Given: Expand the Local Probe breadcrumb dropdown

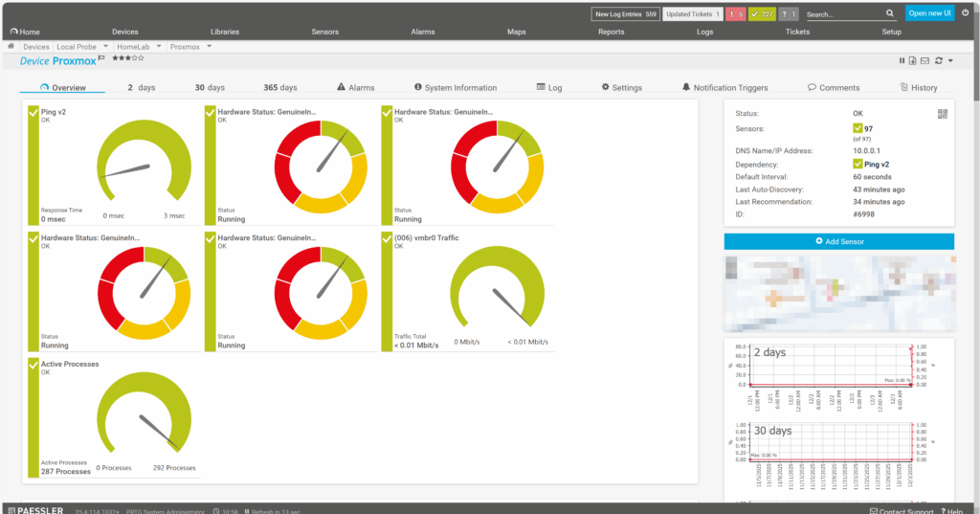Looking at the screenshot, I should 105,46.
